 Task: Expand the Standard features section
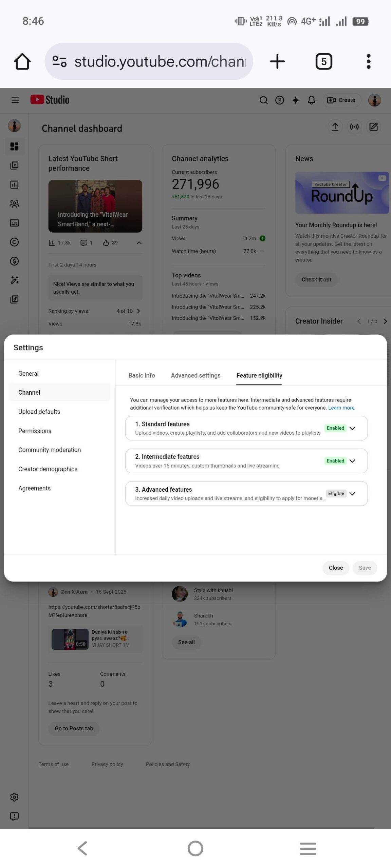[352, 428]
